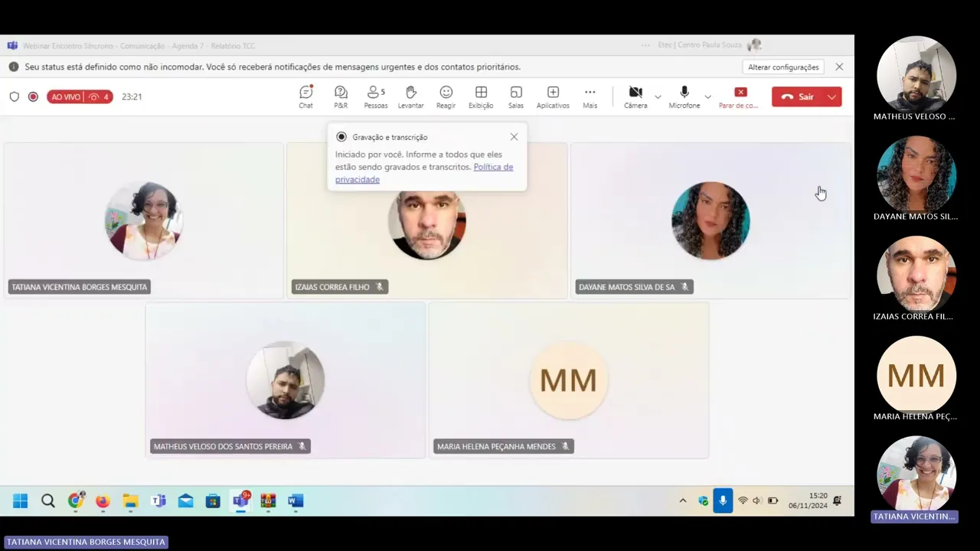
Task: Expand microphone options arrow
Action: coord(707,97)
